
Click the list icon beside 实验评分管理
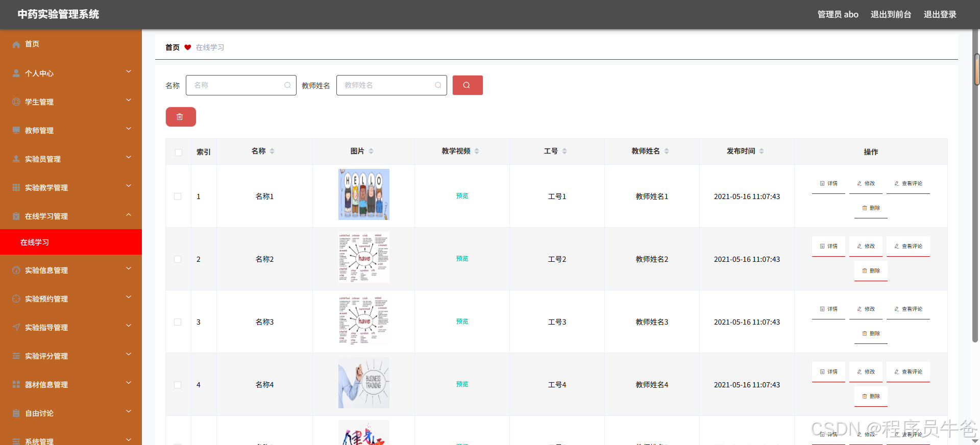(16, 356)
